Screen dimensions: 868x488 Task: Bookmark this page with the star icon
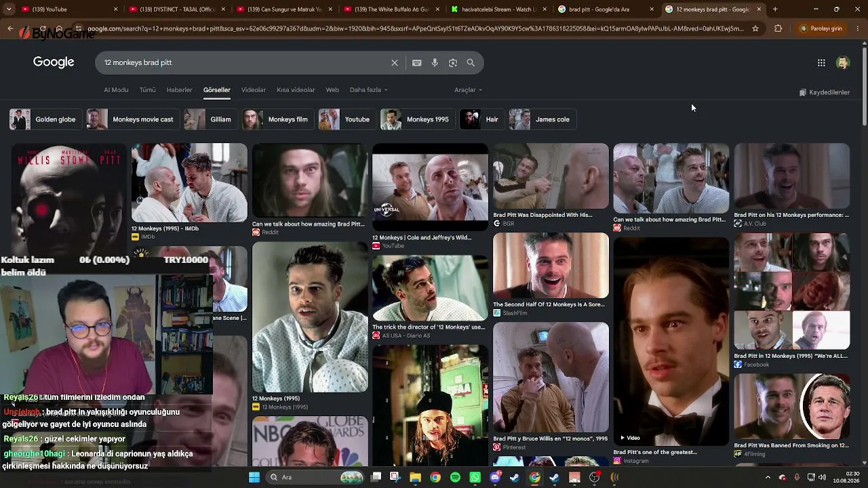(x=755, y=28)
